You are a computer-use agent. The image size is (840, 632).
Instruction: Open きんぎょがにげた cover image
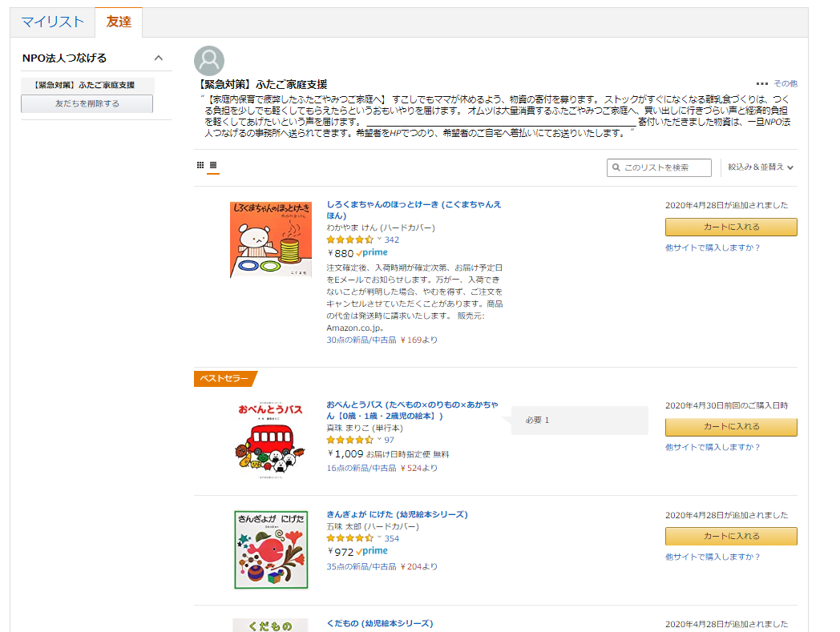coord(271,549)
